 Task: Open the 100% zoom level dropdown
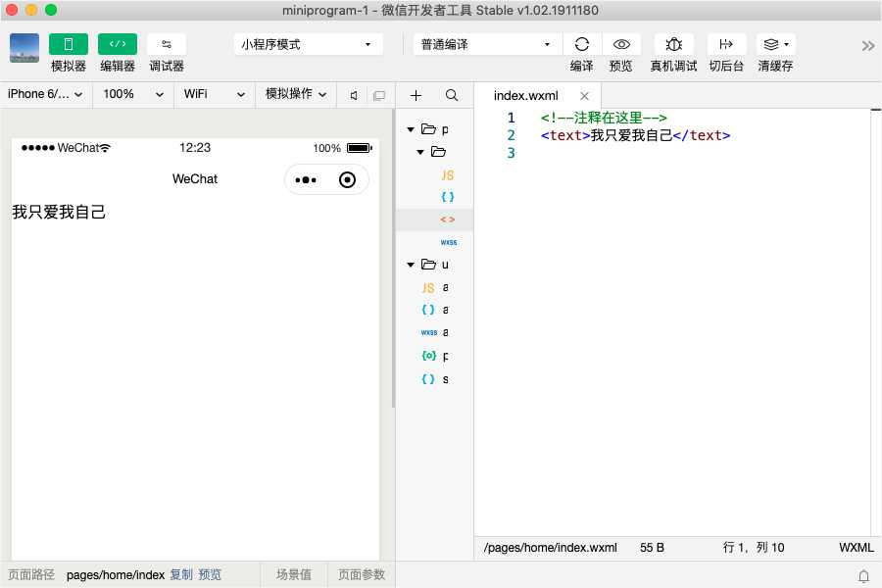(133, 94)
